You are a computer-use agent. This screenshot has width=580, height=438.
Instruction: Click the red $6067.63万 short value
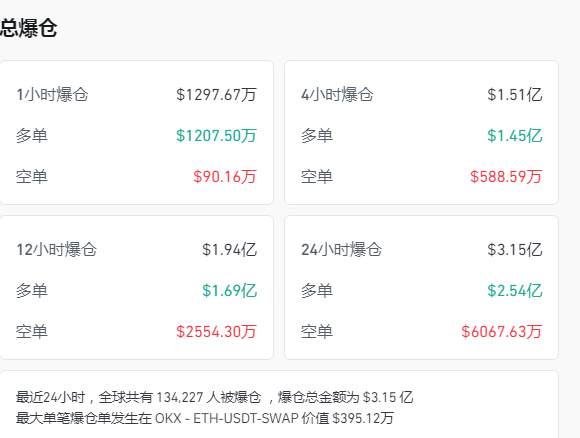[x=502, y=331]
